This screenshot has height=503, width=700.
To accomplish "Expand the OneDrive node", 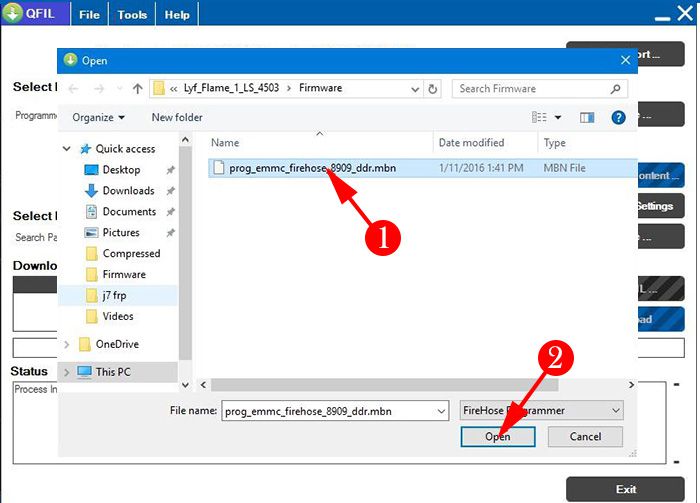I will coord(67,344).
